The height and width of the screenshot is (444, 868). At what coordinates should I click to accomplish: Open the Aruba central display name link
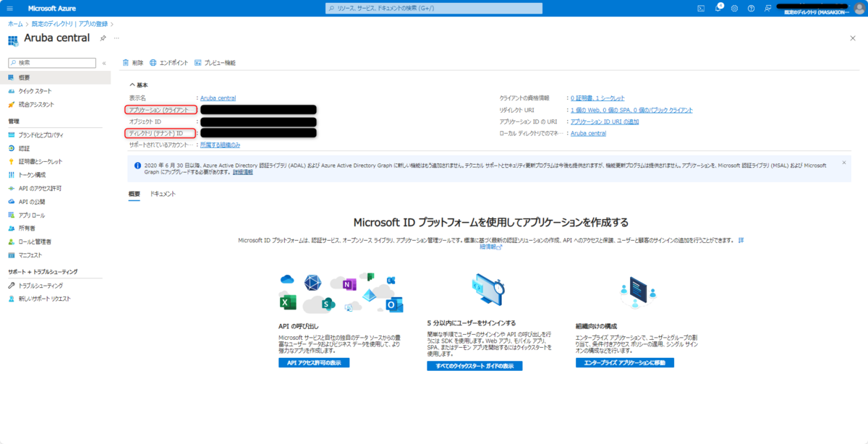218,98
